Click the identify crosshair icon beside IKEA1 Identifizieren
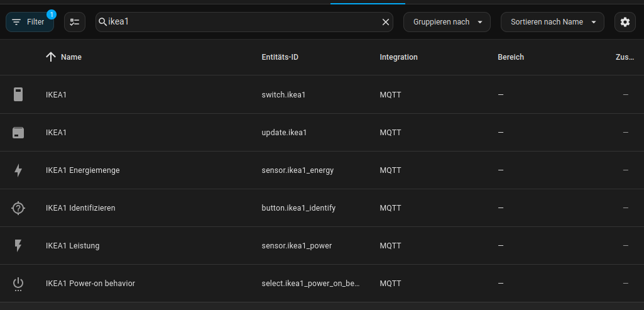The image size is (644, 310). pos(18,208)
